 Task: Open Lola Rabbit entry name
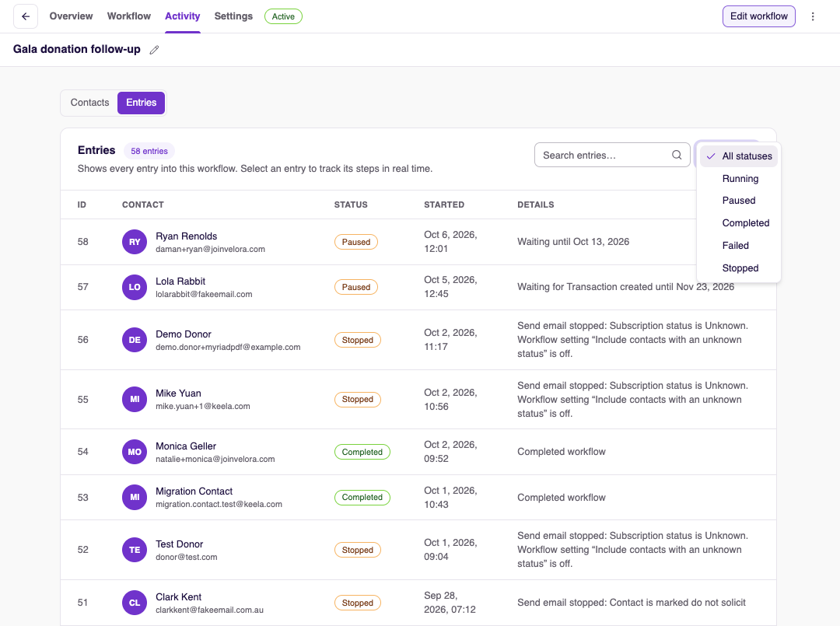(180, 282)
